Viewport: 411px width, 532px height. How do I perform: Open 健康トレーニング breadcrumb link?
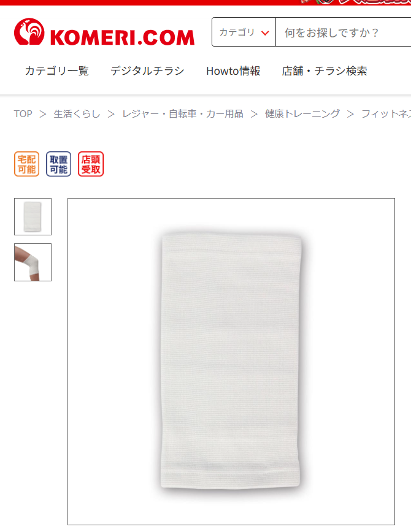302,113
